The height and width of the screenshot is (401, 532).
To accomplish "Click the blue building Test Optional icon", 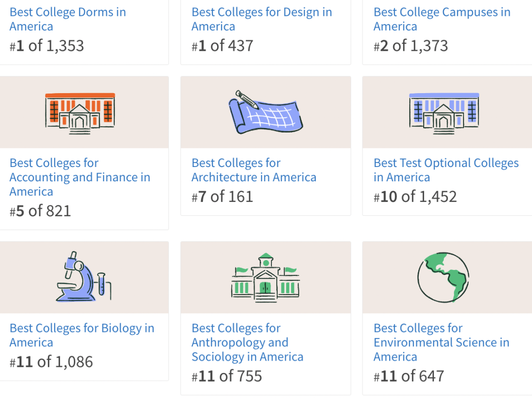I will tap(444, 113).
